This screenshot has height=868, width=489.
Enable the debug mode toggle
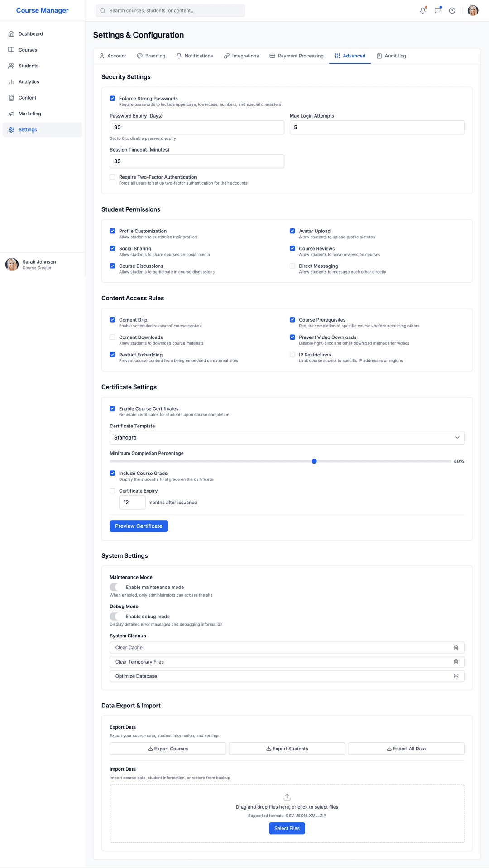[116, 617]
